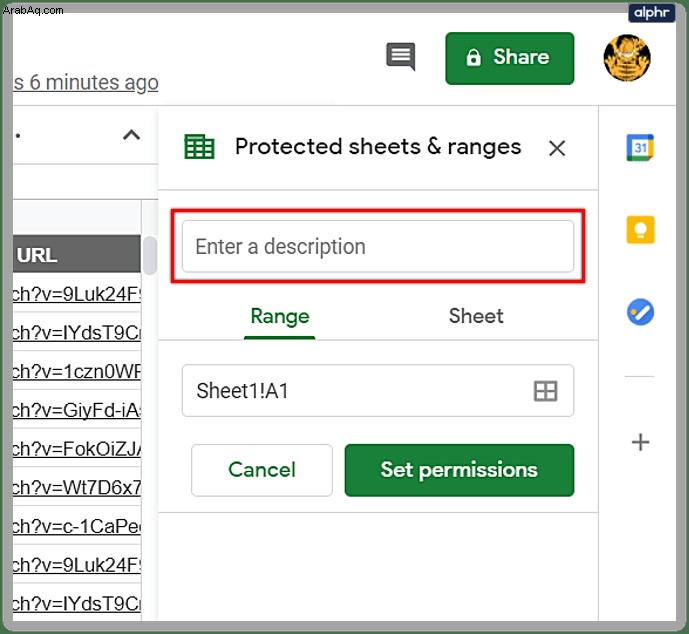The width and height of the screenshot is (689, 634).
Task: Open the last ch?v=IYdsT9C link
Action: tap(77, 603)
